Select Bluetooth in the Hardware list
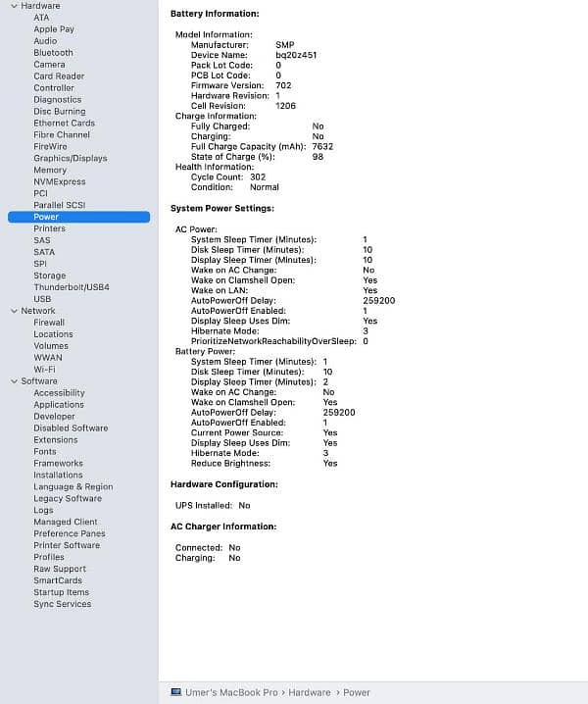Image resolution: width=588 pixels, height=704 pixels. pos(53,53)
